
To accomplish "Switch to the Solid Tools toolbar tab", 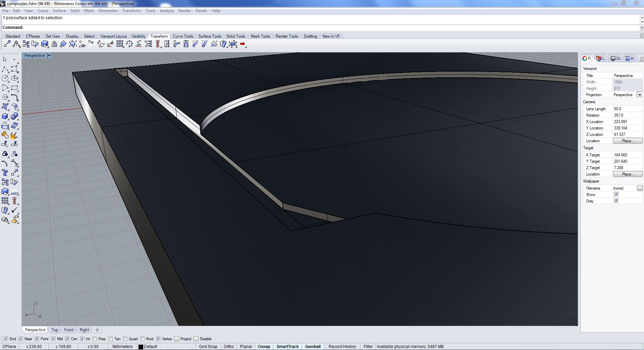I will coord(236,36).
